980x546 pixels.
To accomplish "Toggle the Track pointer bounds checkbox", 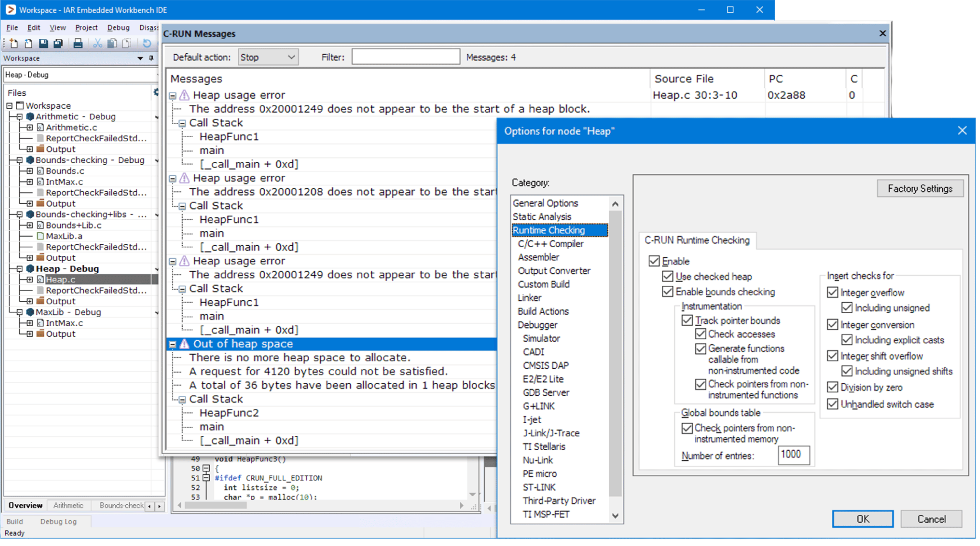I will pyautogui.click(x=687, y=320).
